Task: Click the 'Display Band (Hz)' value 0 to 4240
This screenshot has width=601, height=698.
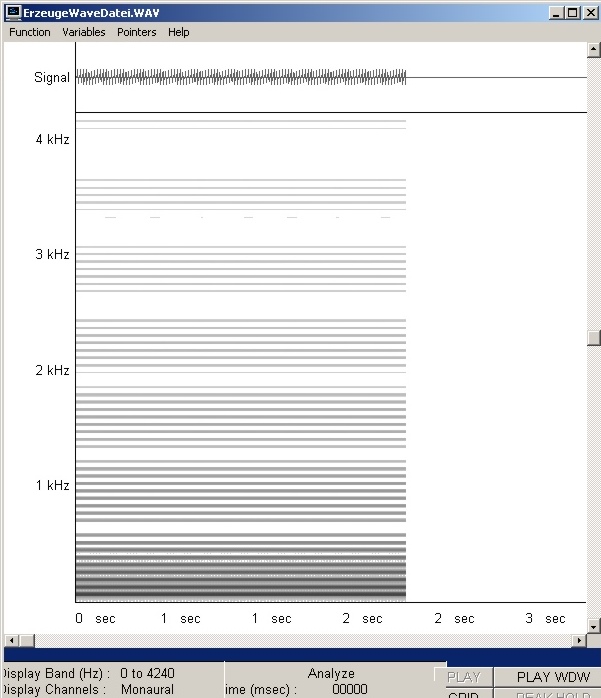Action: click(147, 673)
